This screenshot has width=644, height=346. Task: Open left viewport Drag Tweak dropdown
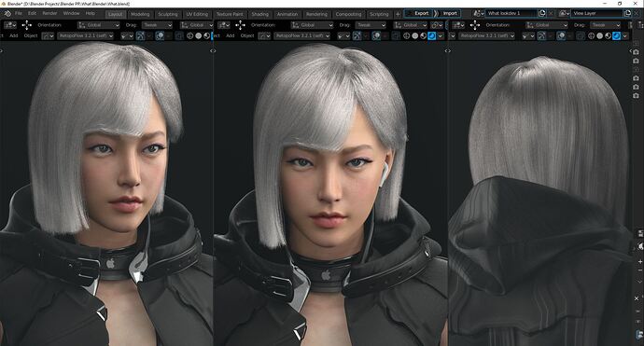pos(157,25)
